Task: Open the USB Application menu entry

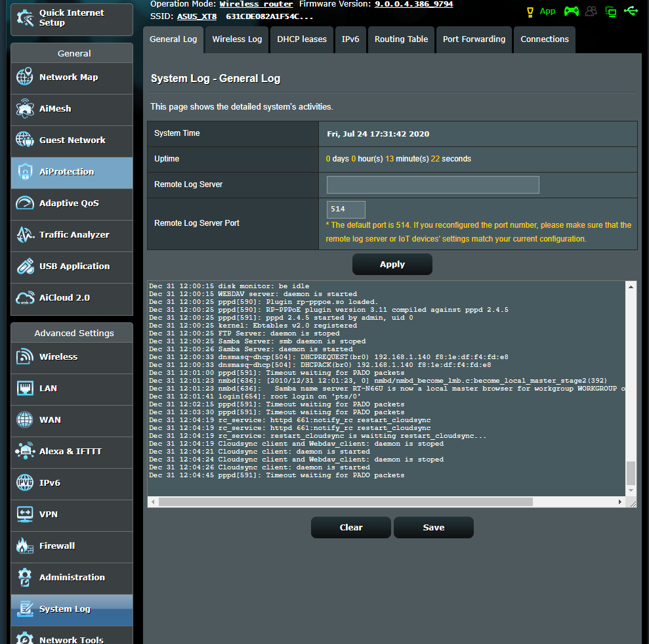Action: [x=72, y=266]
